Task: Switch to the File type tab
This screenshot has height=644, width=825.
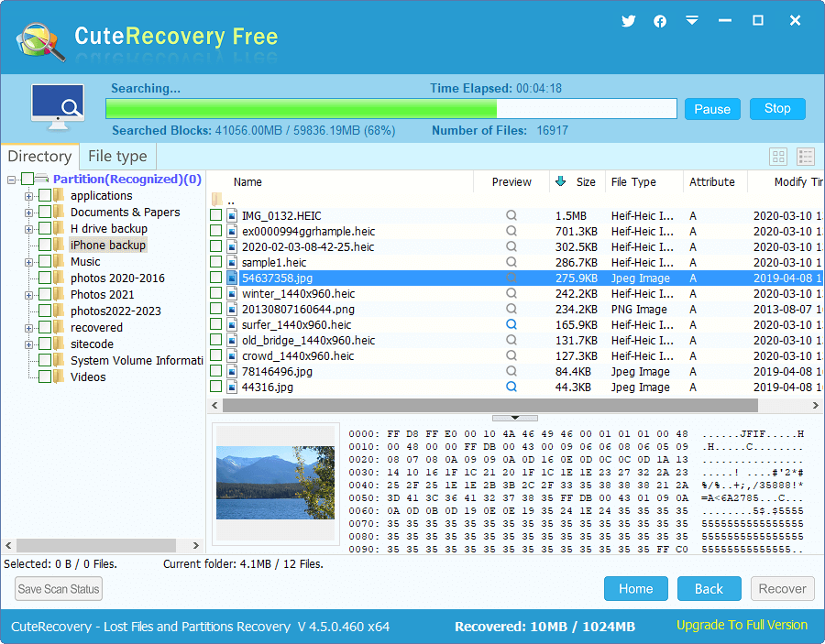Action: click(117, 157)
